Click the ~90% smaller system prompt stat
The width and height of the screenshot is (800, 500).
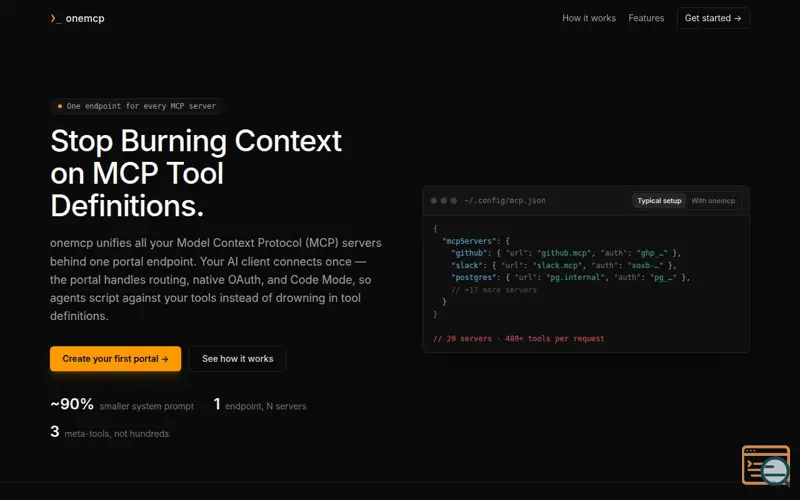coord(122,405)
